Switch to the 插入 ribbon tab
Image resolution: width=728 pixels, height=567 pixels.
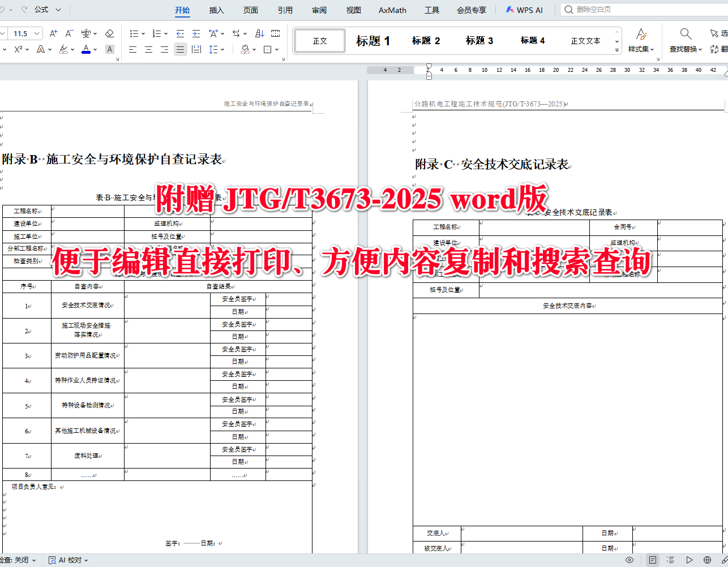pyautogui.click(x=216, y=10)
